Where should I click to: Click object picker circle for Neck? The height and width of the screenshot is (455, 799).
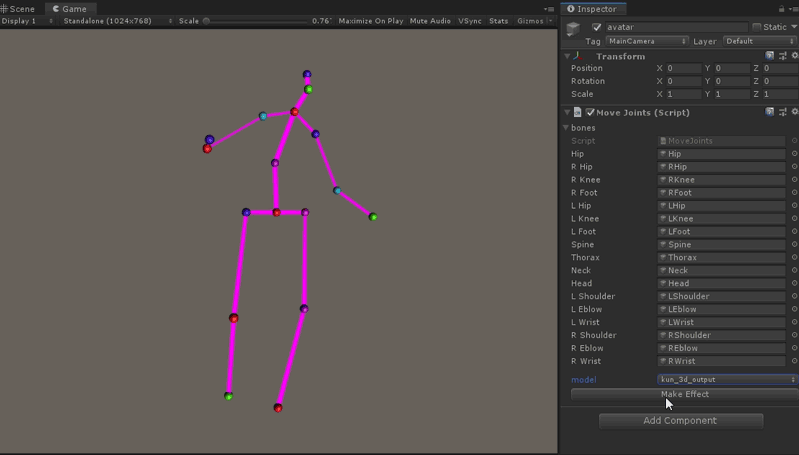pos(794,270)
